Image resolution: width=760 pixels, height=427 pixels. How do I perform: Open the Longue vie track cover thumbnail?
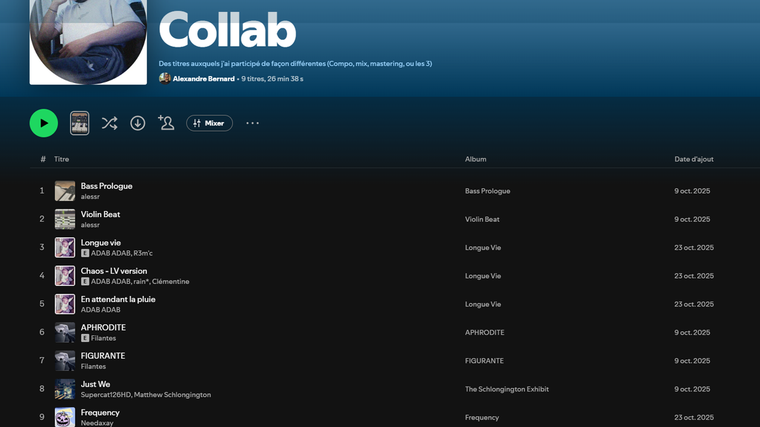[x=65, y=248]
